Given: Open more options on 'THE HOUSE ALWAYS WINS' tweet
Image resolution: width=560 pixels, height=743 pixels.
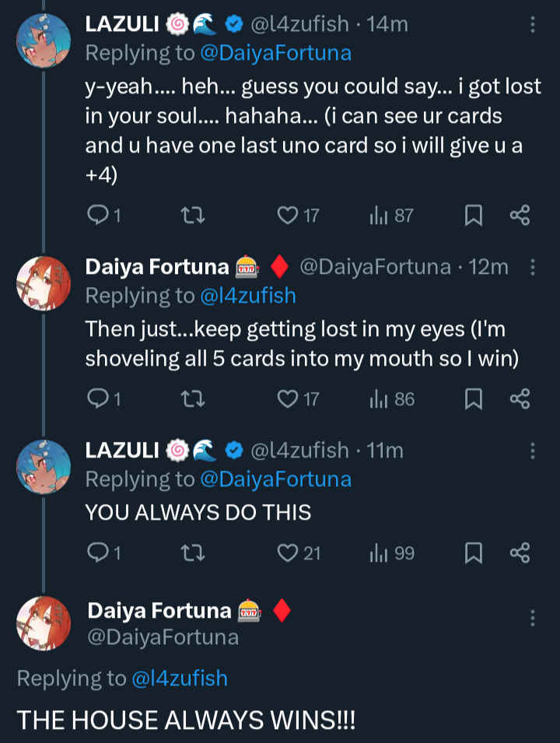Looking at the screenshot, I should coord(533,619).
